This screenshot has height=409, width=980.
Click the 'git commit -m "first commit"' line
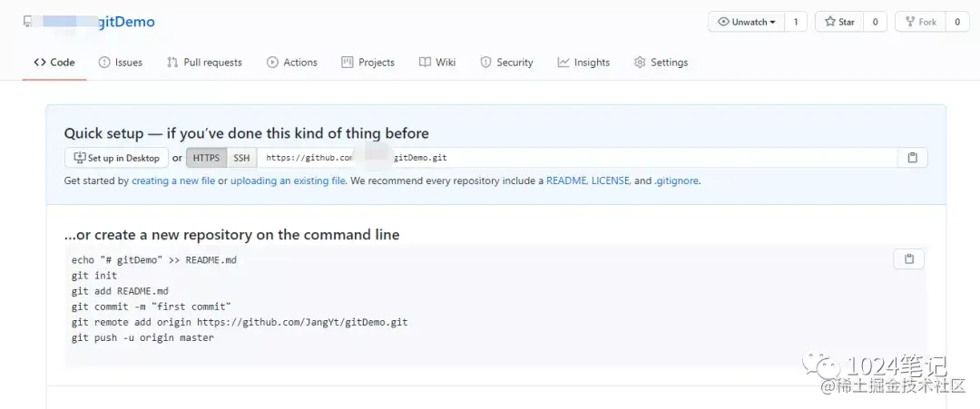(152, 307)
